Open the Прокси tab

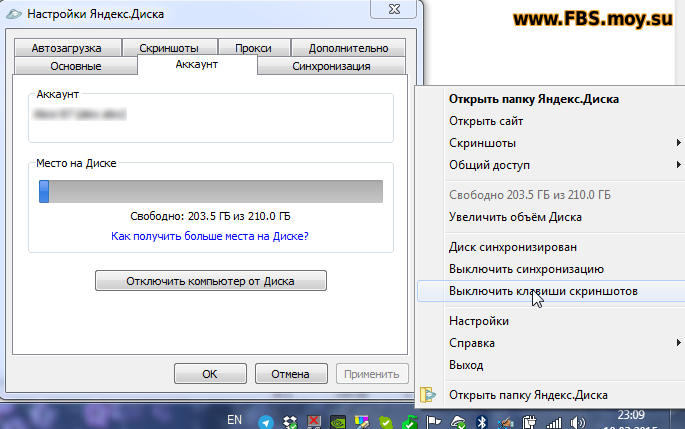coord(254,48)
